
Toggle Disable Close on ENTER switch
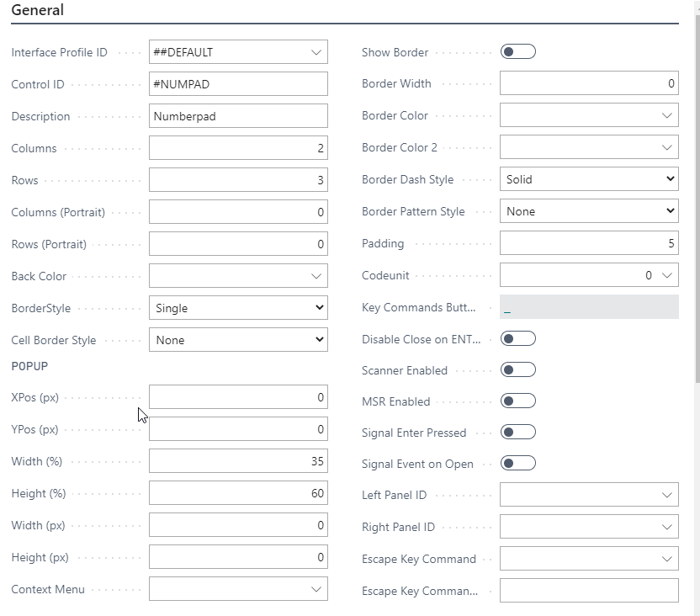(x=517, y=339)
